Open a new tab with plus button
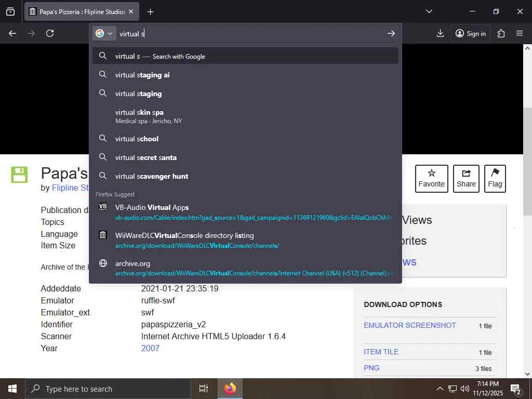Image resolution: width=532 pixels, height=399 pixels. tap(150, 12)
